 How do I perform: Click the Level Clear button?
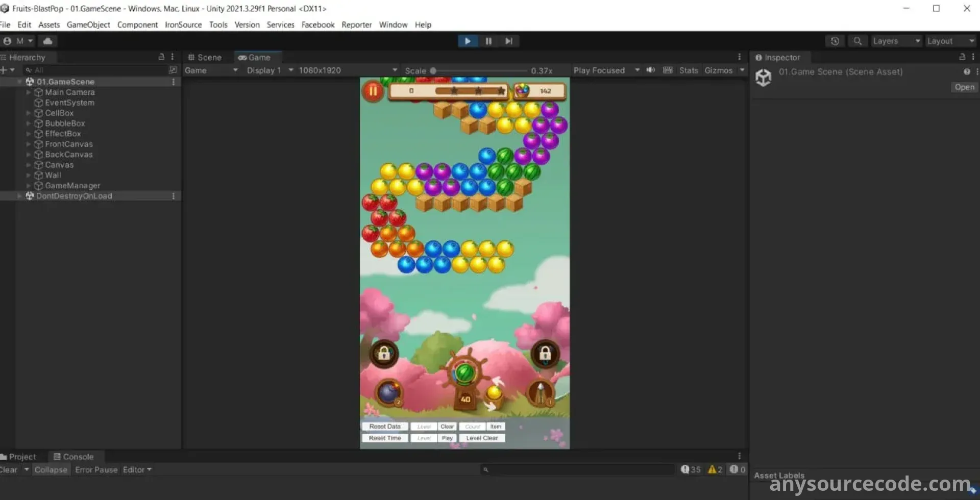481,438
